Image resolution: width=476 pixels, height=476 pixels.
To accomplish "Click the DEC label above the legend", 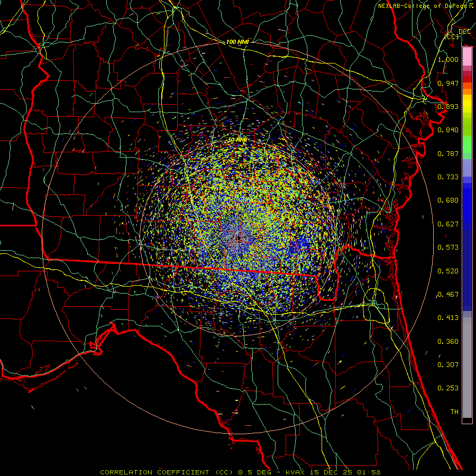I will click(x=464, y=32).
